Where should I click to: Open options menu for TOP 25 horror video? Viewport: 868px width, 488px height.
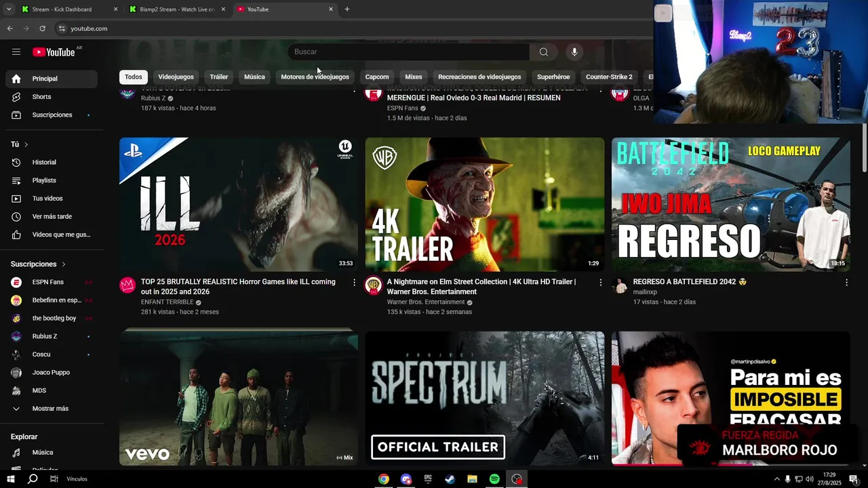(354, 282)
